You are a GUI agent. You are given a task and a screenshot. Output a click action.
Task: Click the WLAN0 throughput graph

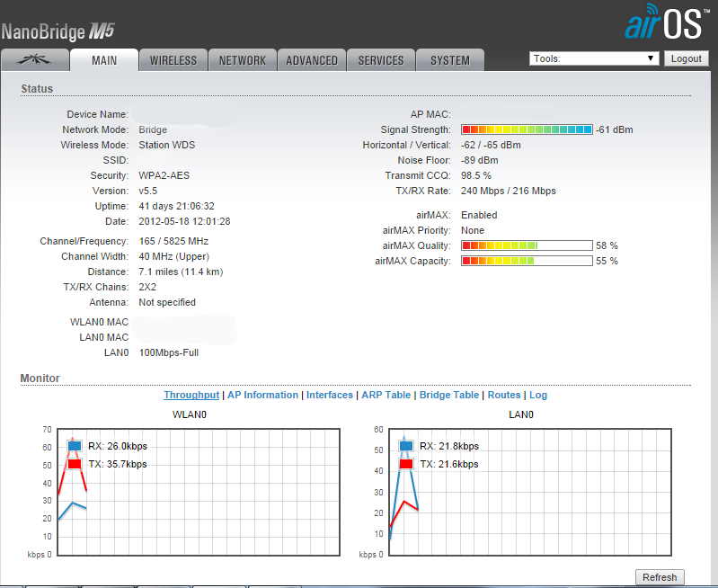[x=199, y=492]
